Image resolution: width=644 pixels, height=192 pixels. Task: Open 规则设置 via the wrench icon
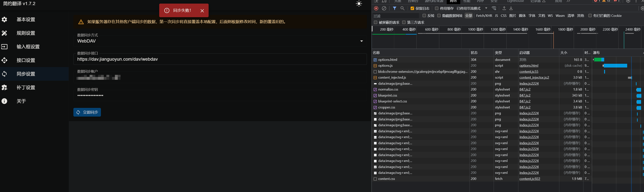[x=5, y=33]
